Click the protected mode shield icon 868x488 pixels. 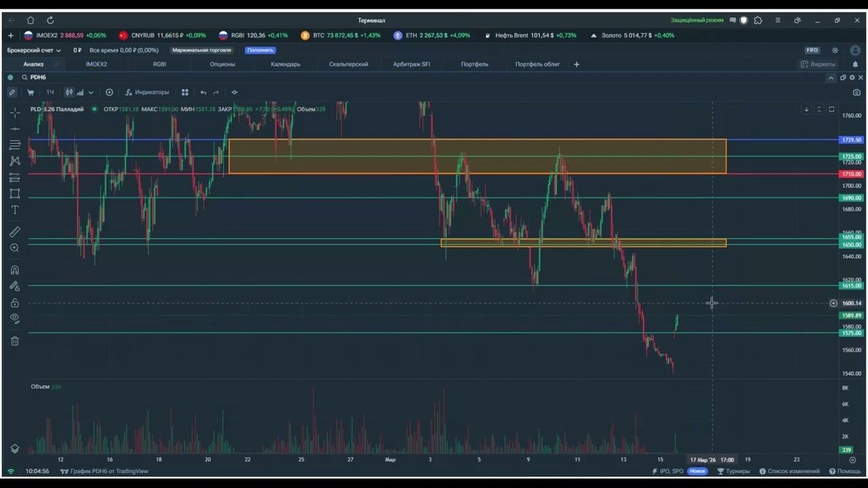point(744,20)
